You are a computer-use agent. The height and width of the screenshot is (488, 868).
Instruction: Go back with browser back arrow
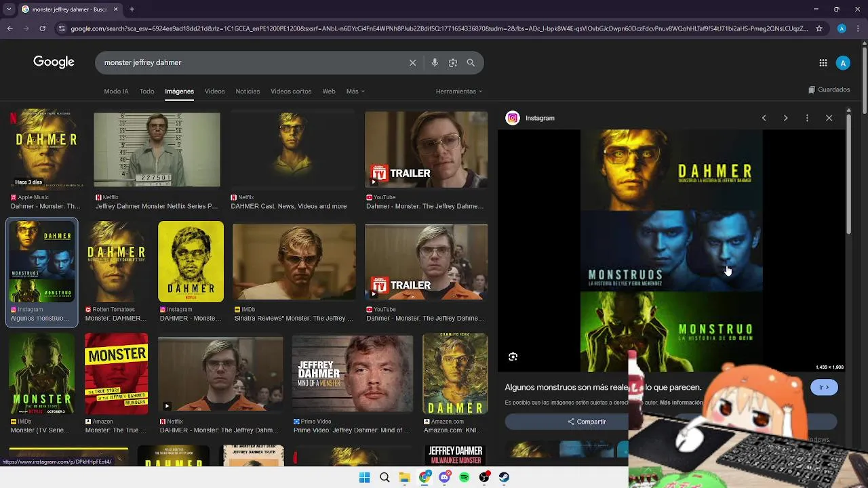click(10, 28)
